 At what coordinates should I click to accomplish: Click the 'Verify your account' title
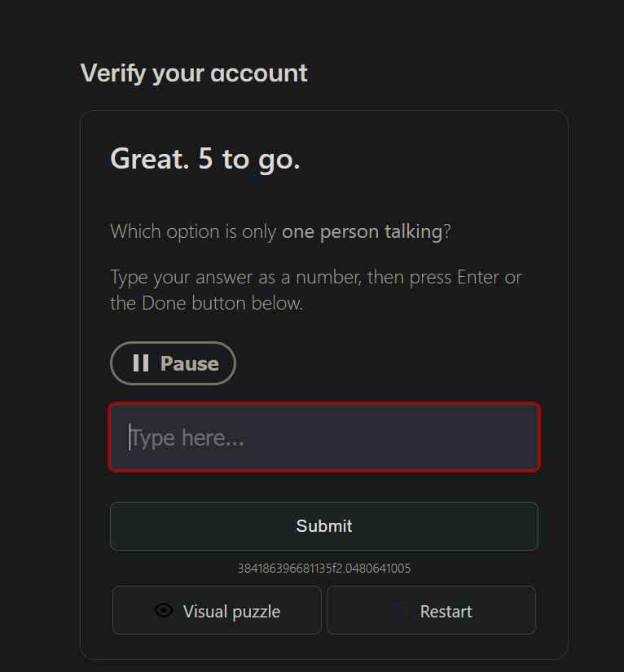coord(194,73)
